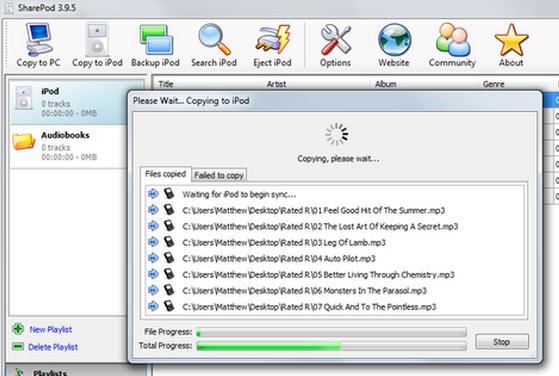Click blue arrow icon beside 'Waiting for iPod' row

pyautogui.click(x=153, y=194)
